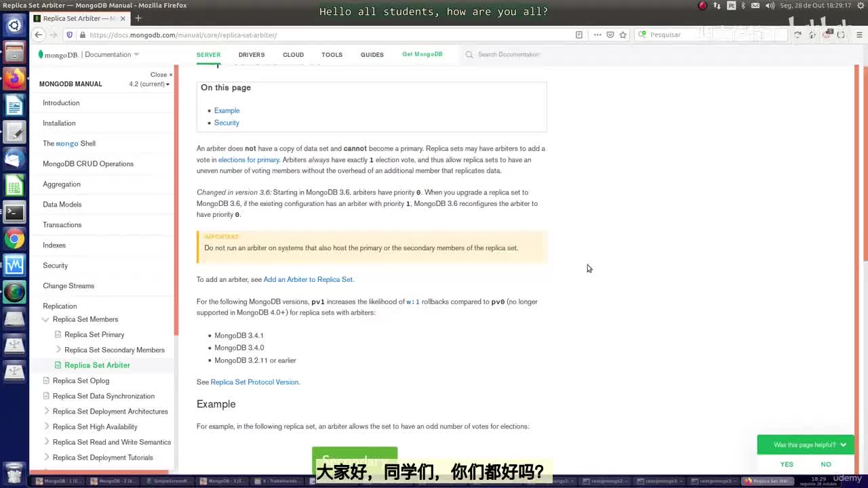Select the TOOLS navigation tab
The height and width of the screenshot is (488, 868).
(x=332, y=55)
